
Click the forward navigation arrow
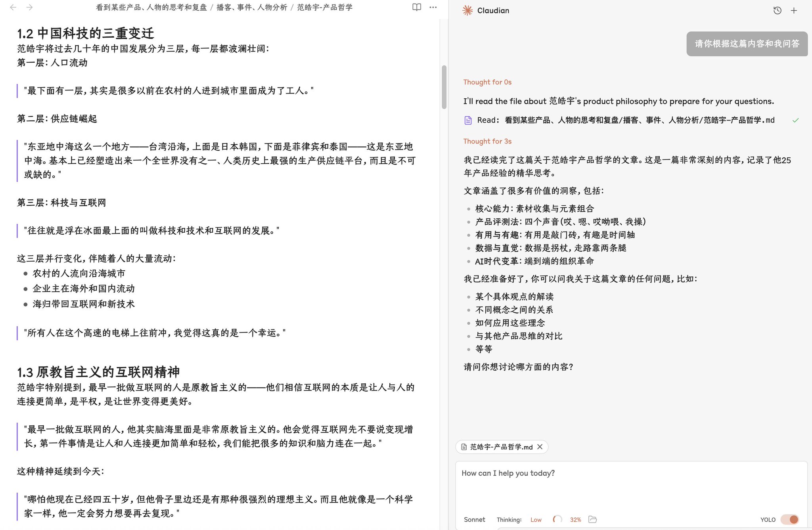tap(29, 7)
